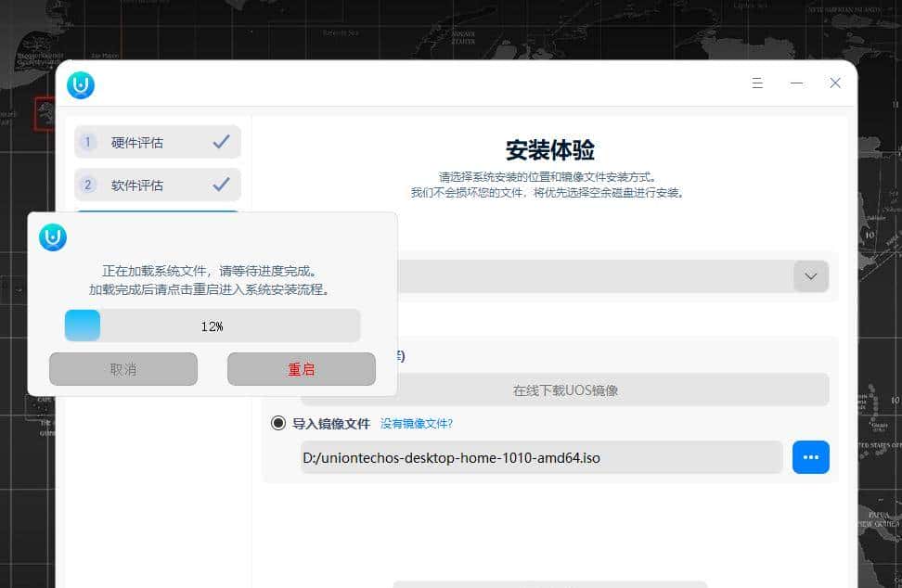Click the UOS logo in the main window

coord(82,84)
